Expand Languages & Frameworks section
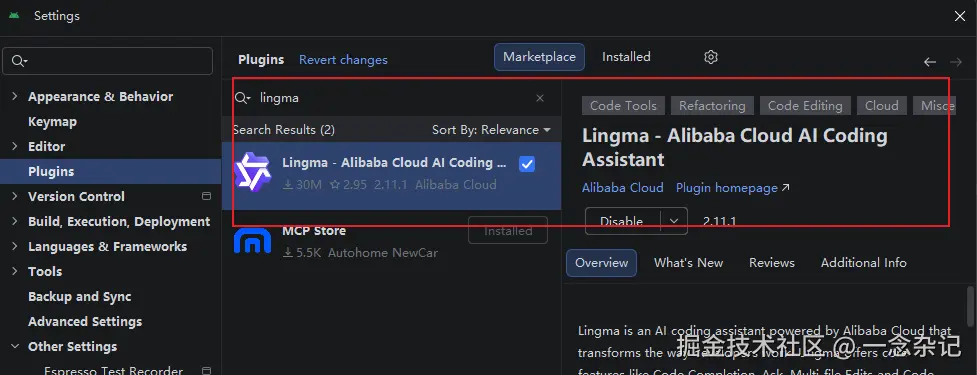Image resolution: width=977 pixels, height=375 pixels. point(15,247)
